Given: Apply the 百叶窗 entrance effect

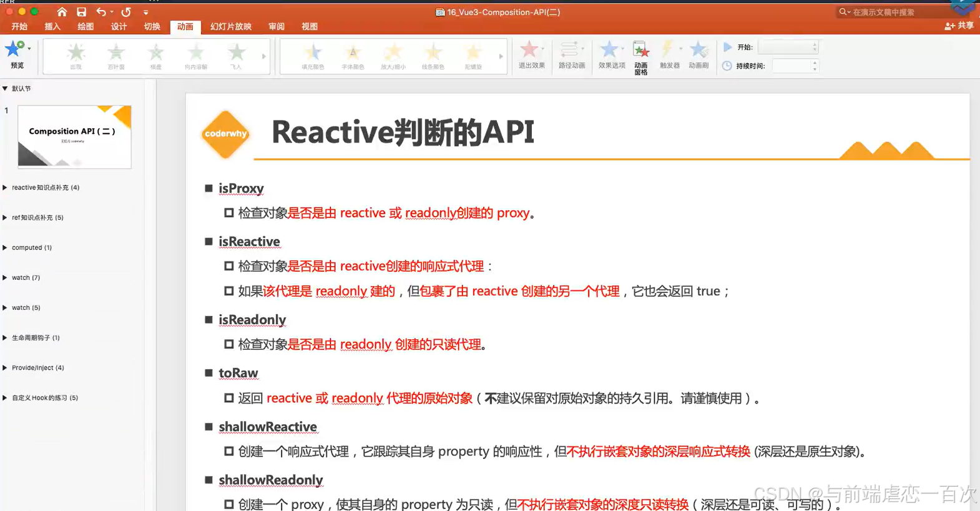Looking at the screenshot, I should coord(116,56).
